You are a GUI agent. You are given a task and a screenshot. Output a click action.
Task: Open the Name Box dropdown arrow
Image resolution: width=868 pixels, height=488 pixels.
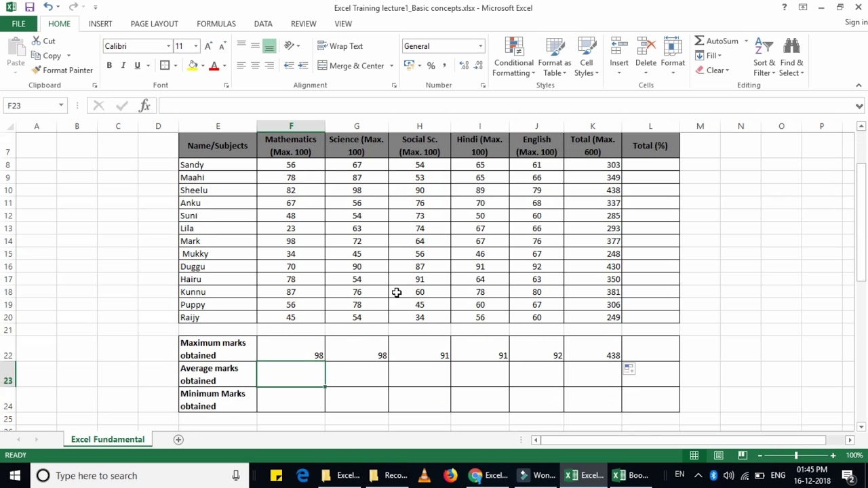[61, 106]
